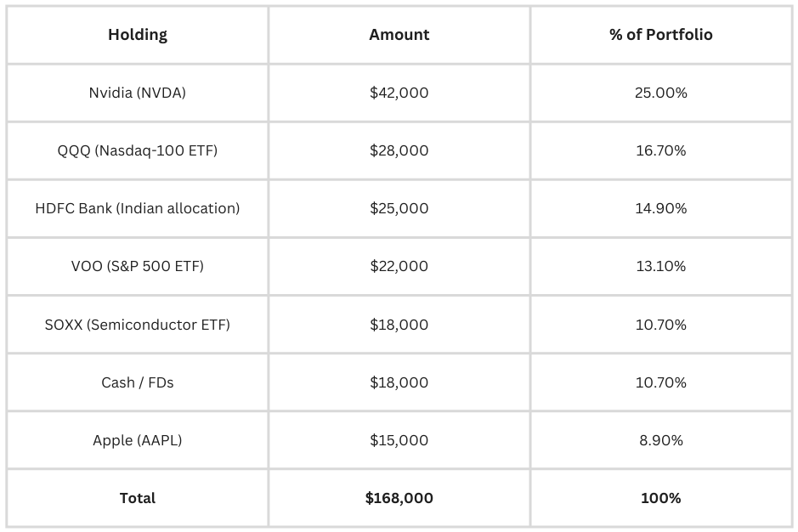Image resolution: width=798 pixels, height=532 pixels.
Task: Select the HDFC Bank (Indian allocation) cell
Action: pyautogui.click(x=138, y=208)
